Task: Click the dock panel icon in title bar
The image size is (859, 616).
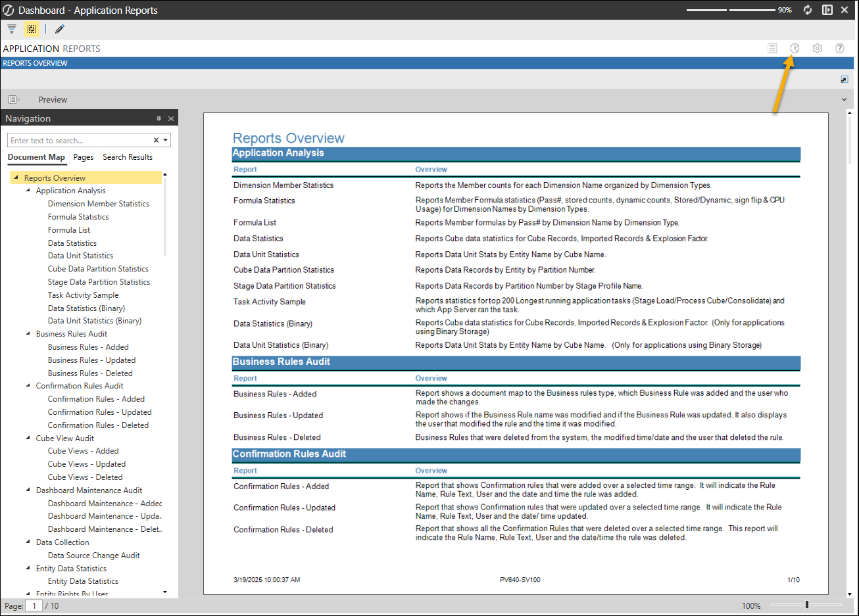Action: [x=827, y=10]
